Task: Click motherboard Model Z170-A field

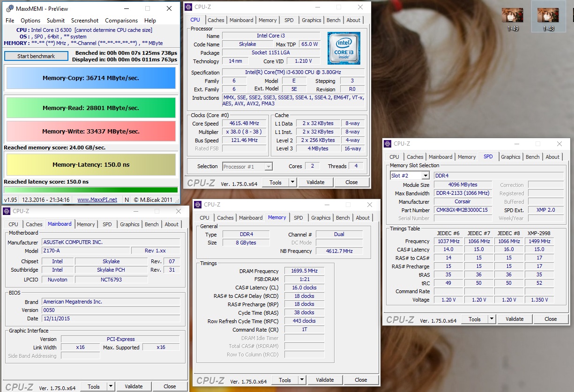Action: pyautogui.click(x=85, y=251)
